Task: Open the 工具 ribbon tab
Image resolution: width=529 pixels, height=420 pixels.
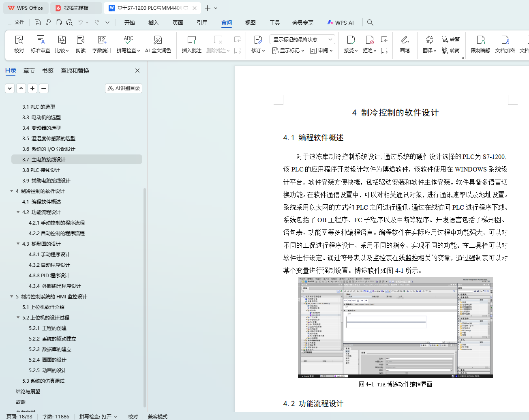Action: click(x=275, y=23)
